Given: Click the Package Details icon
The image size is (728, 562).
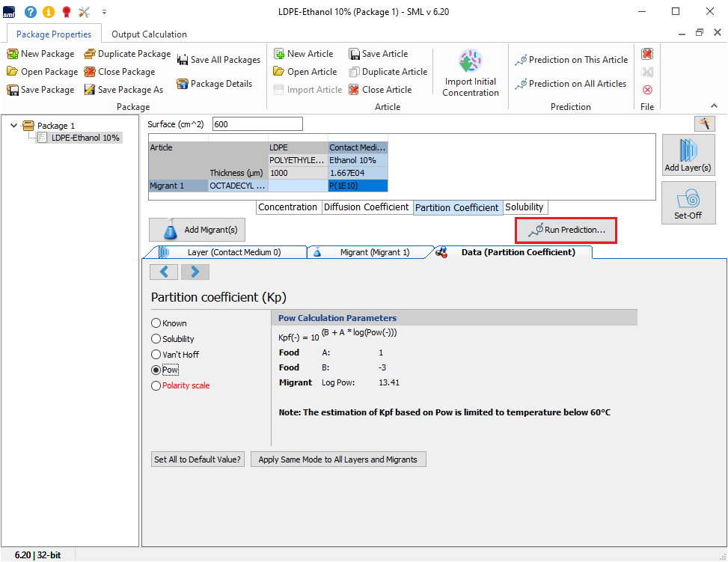Looking at the screenshot, I should (182, 84).
